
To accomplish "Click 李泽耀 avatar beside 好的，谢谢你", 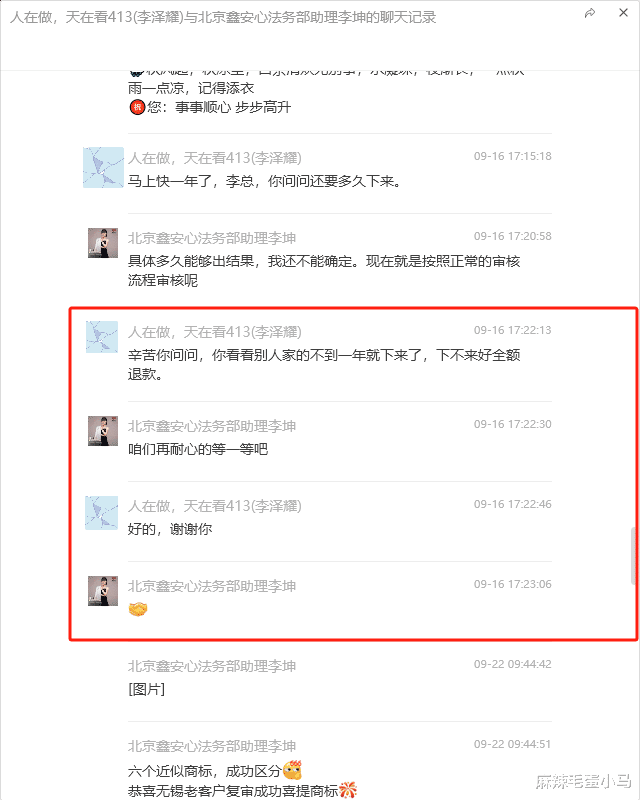I will [x=102, y=513].
